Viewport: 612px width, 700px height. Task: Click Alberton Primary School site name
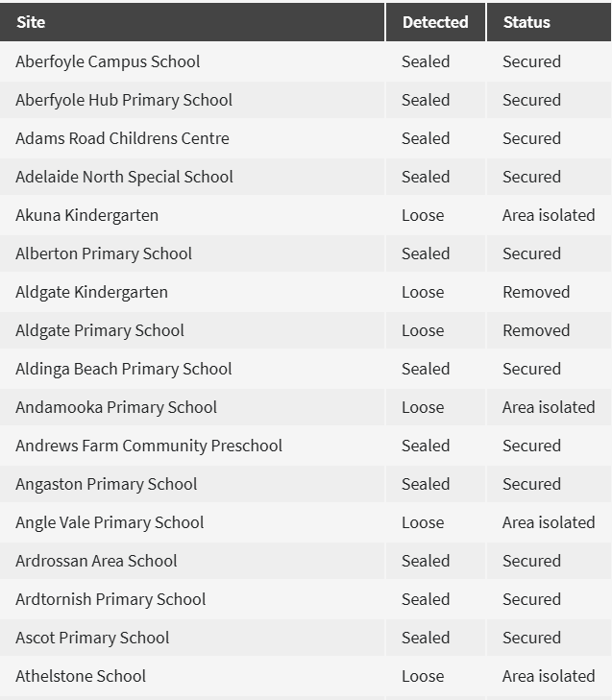point(104,253)
